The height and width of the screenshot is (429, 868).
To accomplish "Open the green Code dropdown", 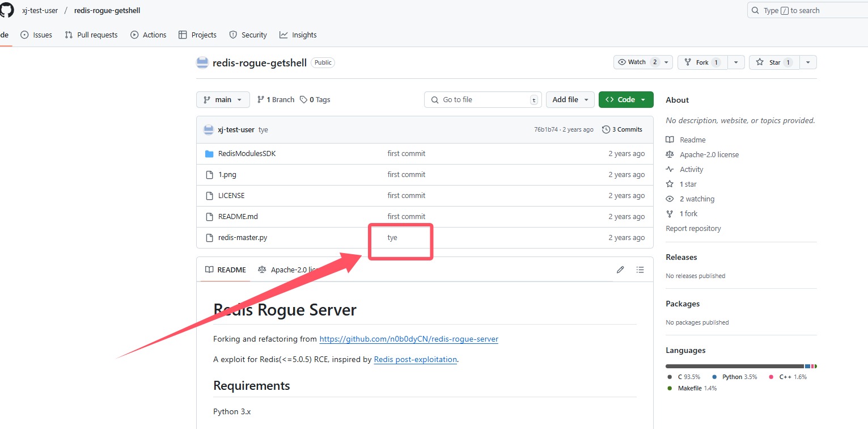I will [626, 99].
